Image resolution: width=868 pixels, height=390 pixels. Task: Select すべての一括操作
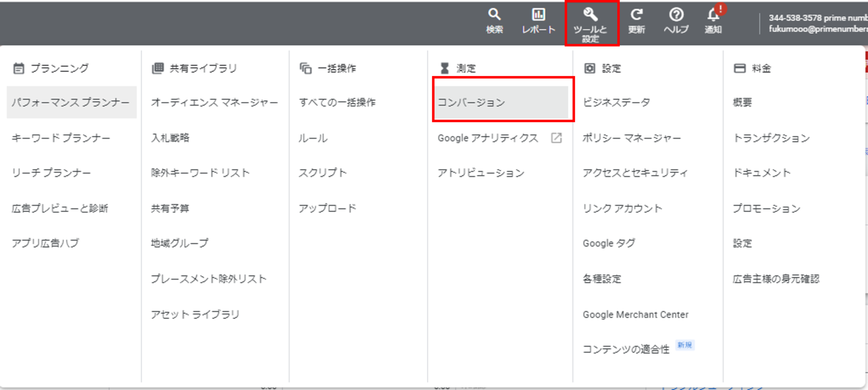337,102
